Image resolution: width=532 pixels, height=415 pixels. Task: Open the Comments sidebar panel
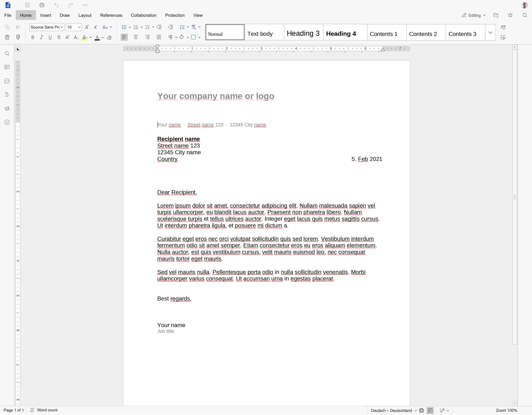coord(7,67)
